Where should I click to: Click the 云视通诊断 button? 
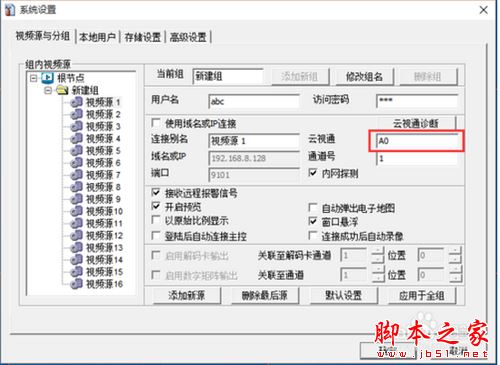tap(416, 123)
